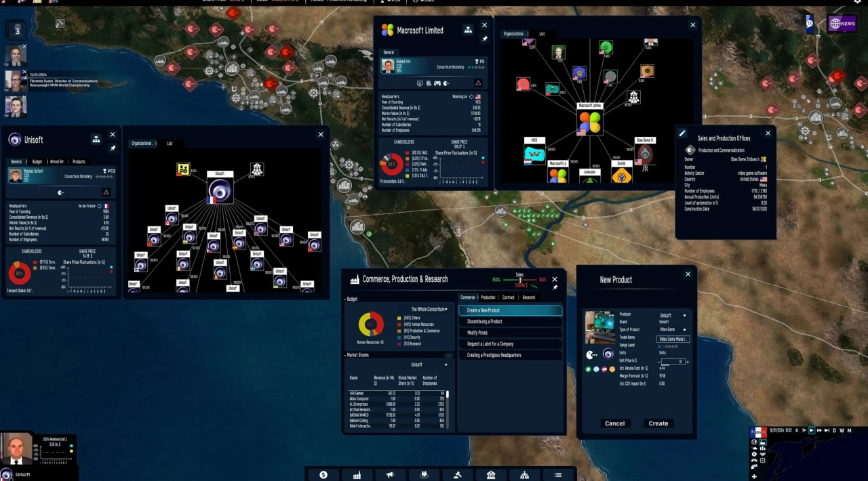Click the Sales slider handle
This screenshot has width=868, height=481.
[x=520, y=279]
